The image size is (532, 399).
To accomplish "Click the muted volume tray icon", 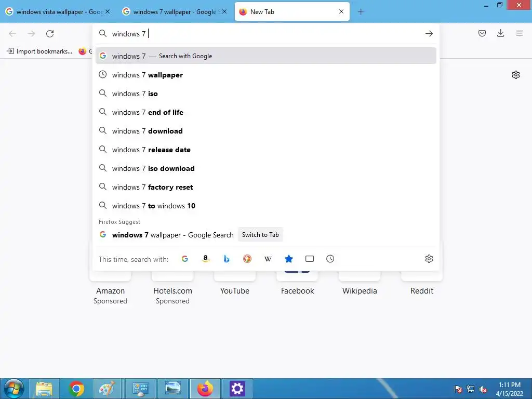I will point(483,389).
